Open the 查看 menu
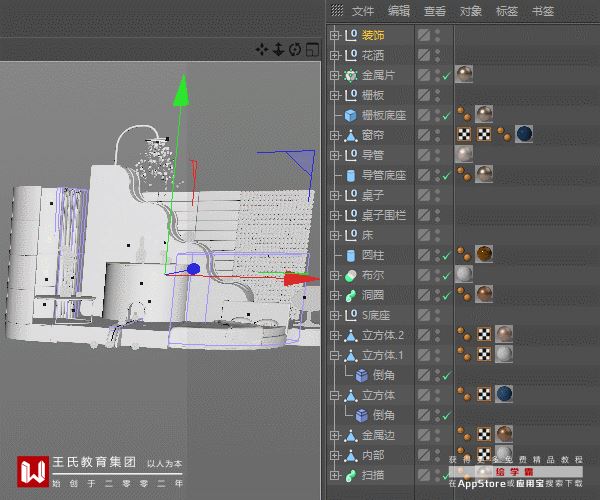This screenshot has height=500, width=600. click(x=435, y=11)
